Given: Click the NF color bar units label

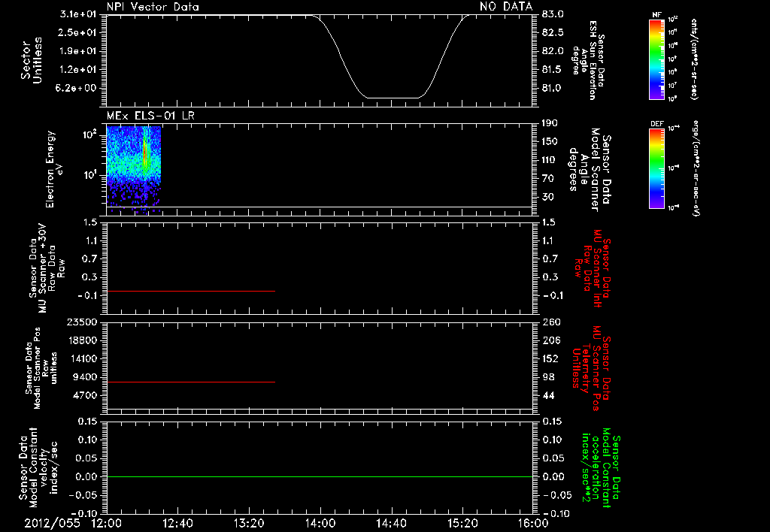Looking at the screenshot, I should tap(694, 59).
